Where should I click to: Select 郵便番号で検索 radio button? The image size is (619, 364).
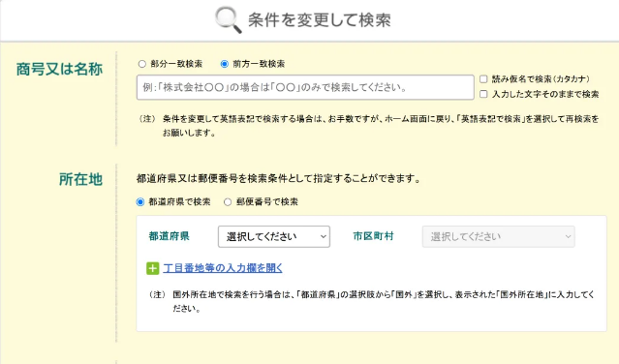coord(228,202)
